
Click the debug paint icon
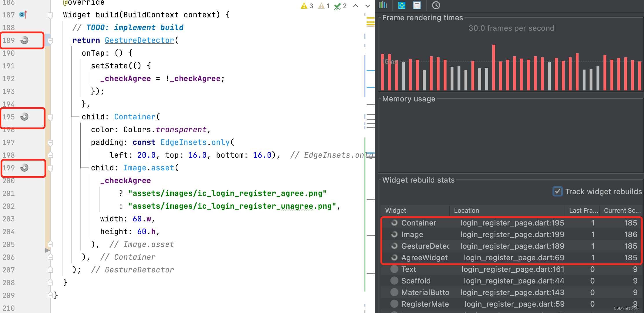pyautogui.click(x=402, y=5)
